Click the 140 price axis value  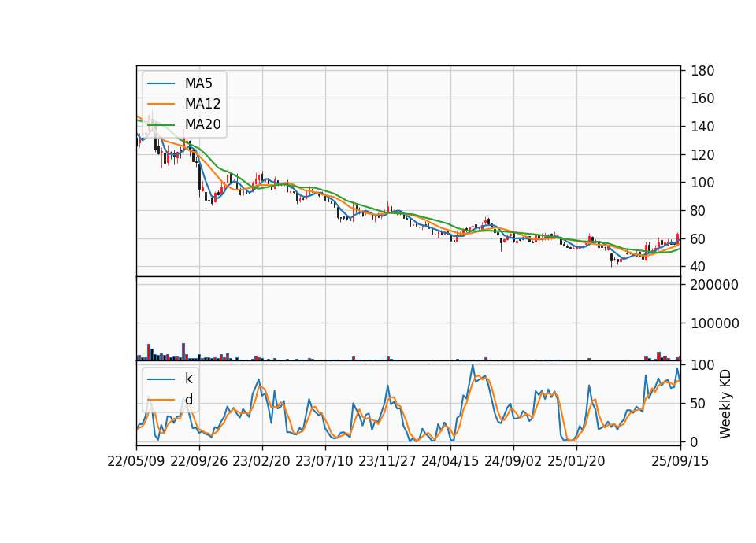tap(702, 127)
